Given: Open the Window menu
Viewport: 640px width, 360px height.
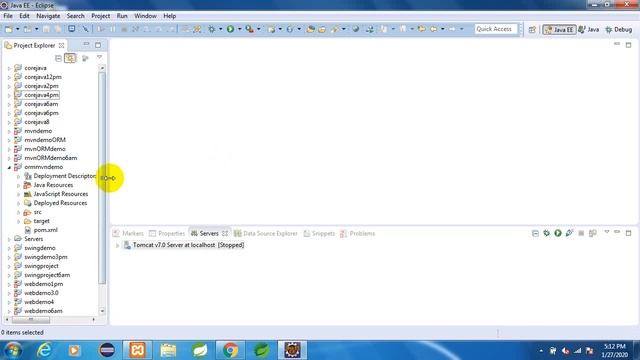Looking at the screenshot, I should [145, 16].
